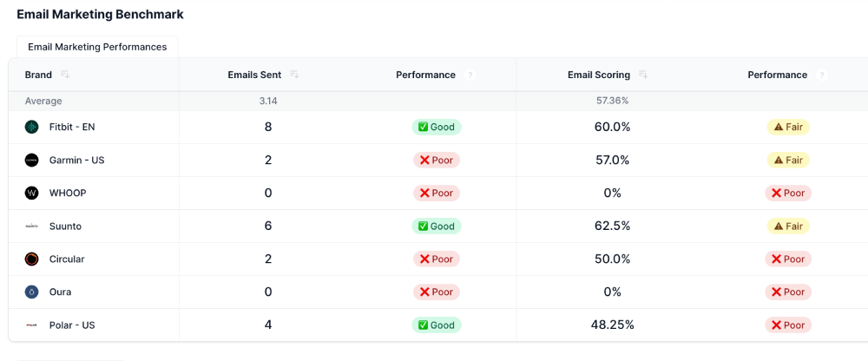The image size is (868, 361).
Task: Select the Circular brand name
Action: click(67, 259)
